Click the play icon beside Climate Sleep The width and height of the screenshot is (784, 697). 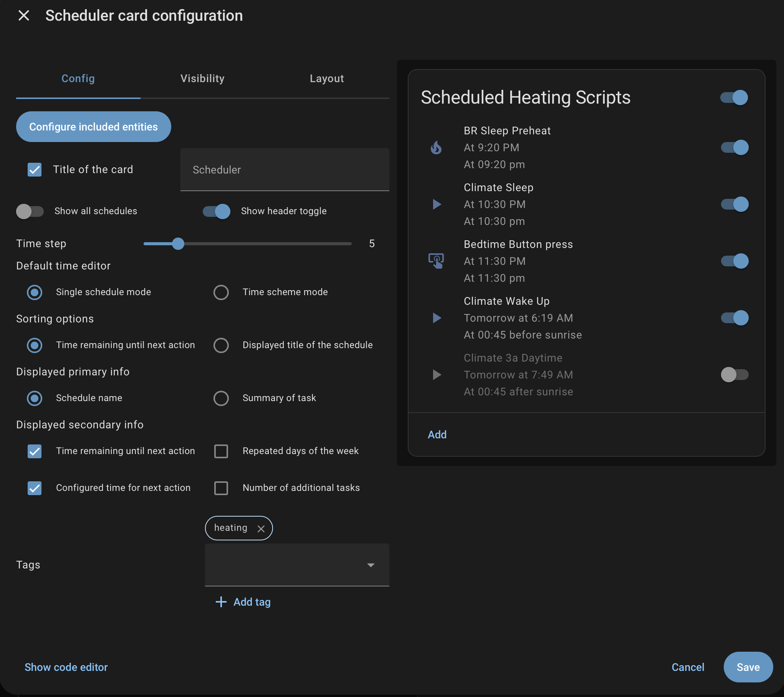[x=437, y=204]
